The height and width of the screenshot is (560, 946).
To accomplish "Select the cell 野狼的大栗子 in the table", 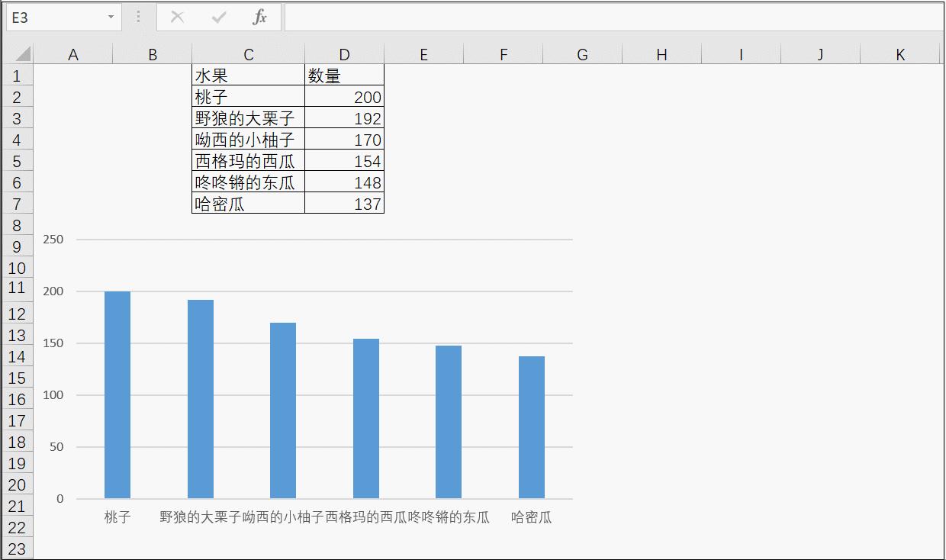I will click(249, 117).
